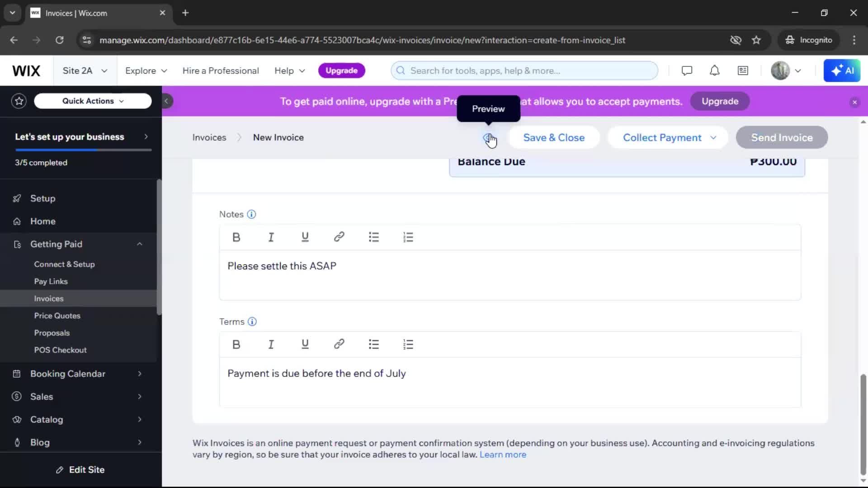Open the Wix chat messages icon
This screenshot has height=488, width=868.
(687, 70)
